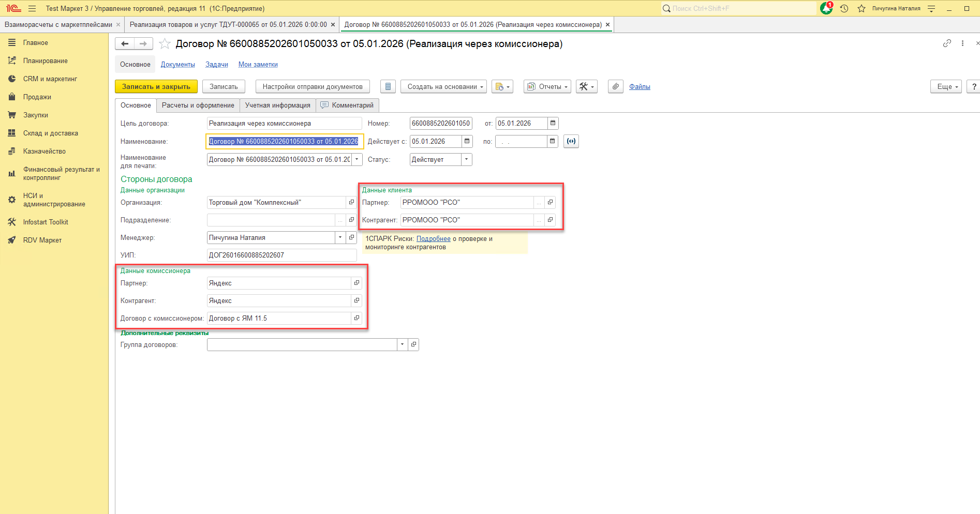Image resolution: width=980 pixels, height=514 pixels.
Task: Click the Наименование input field
Action: [x=285, y=141]
